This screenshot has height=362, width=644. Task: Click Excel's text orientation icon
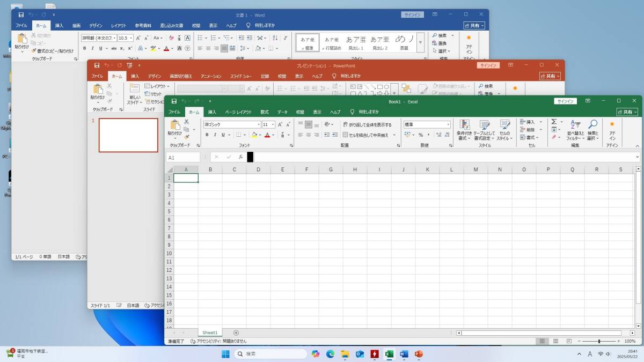pyautogui.click(x=327, y=124)
